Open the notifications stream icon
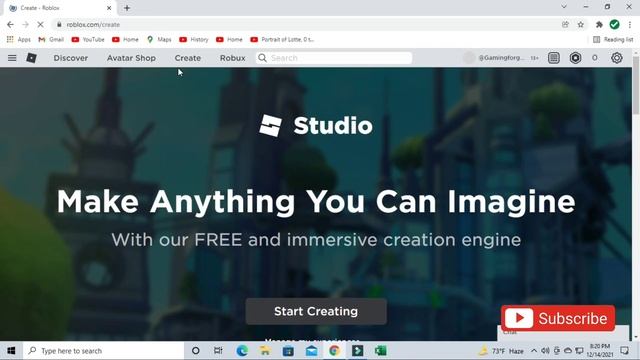Image resolution: width=640 pixels, height=360 pixels. (x=554, y=58)
